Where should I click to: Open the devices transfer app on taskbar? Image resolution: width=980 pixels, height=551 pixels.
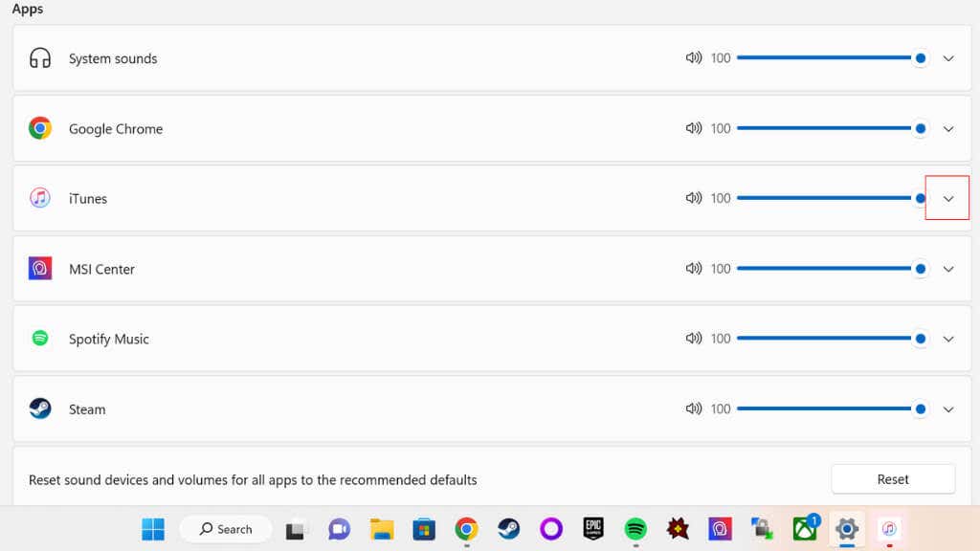coord(763,529)
